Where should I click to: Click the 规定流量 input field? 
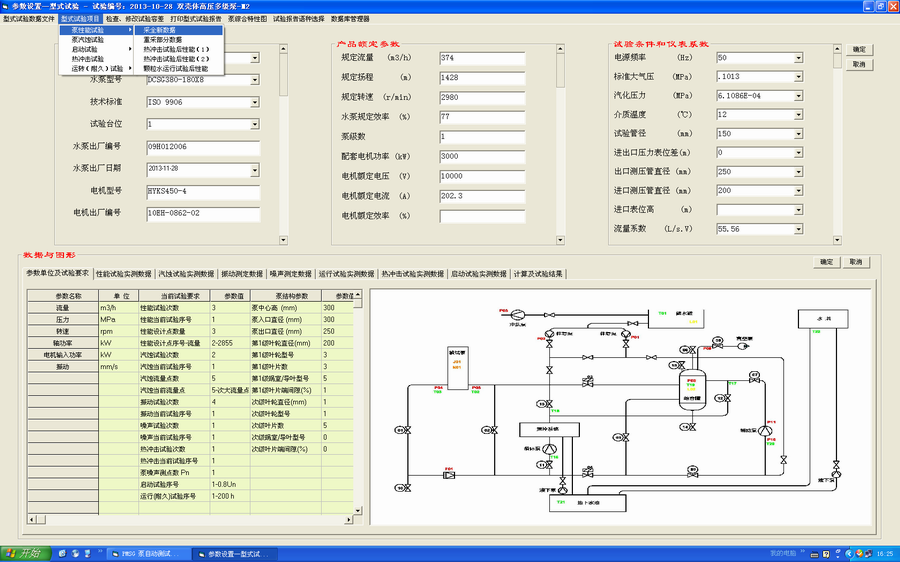482,58
